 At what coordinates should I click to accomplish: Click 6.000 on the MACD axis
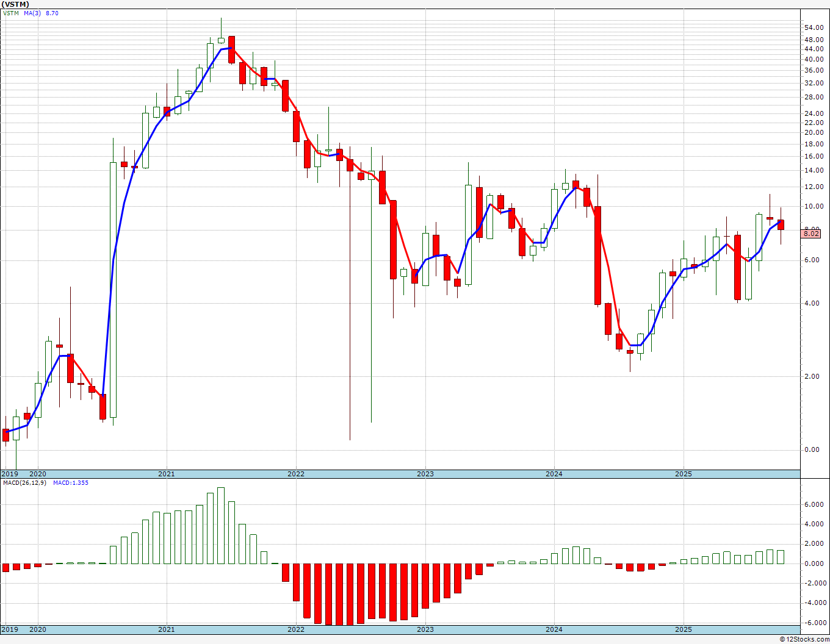point(815,504)
